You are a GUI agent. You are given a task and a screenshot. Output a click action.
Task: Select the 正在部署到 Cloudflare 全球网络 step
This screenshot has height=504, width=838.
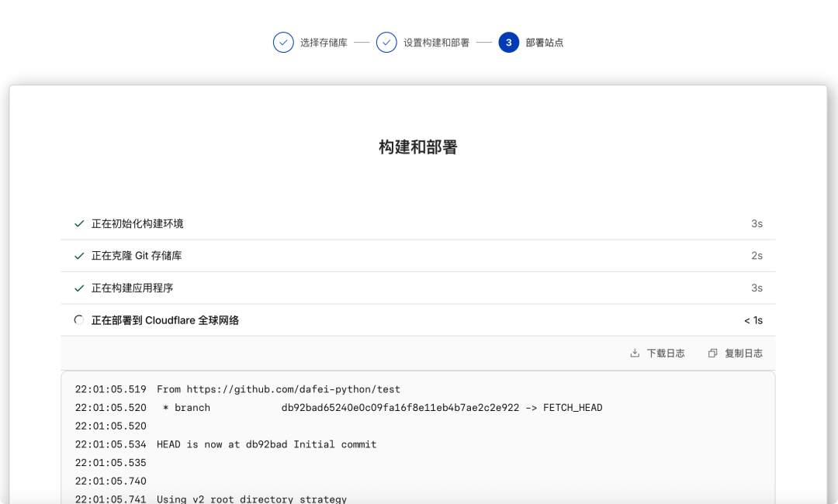pyautogui.click(x=418, y=319)
